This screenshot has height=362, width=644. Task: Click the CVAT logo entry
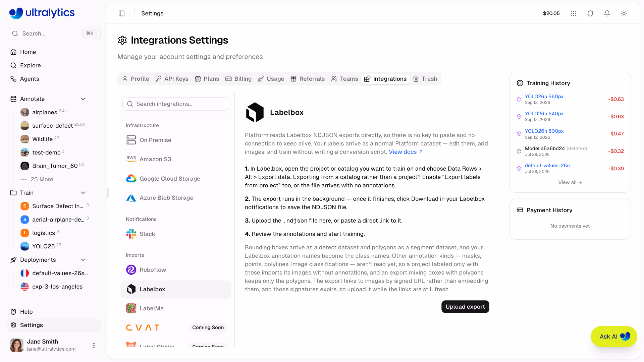[x=143, y=327]
